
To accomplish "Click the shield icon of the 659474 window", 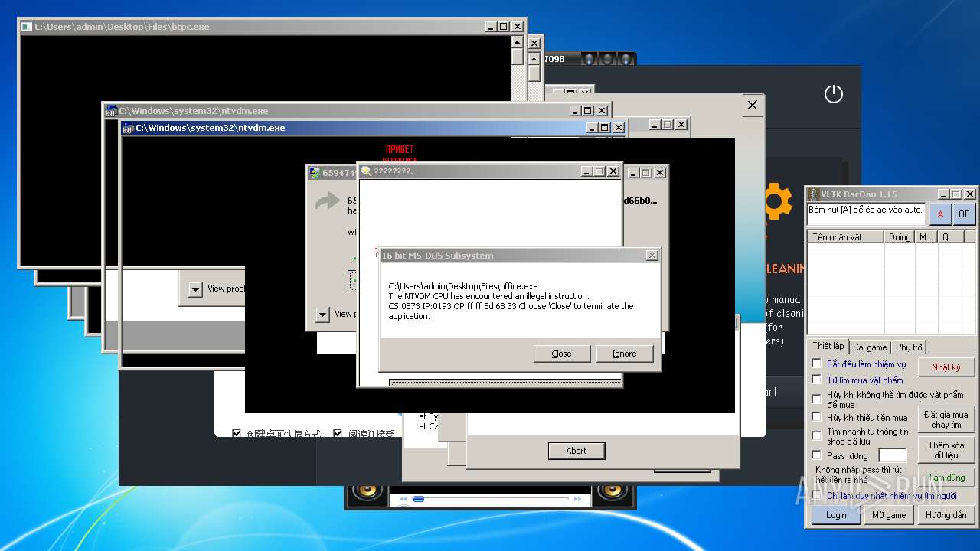I will click(x=314, y=173).
